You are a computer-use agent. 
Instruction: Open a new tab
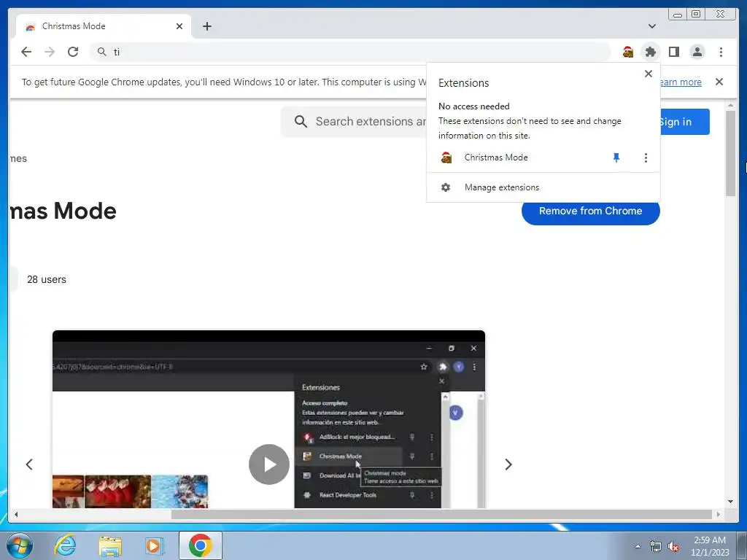click(x=206, y=26)
